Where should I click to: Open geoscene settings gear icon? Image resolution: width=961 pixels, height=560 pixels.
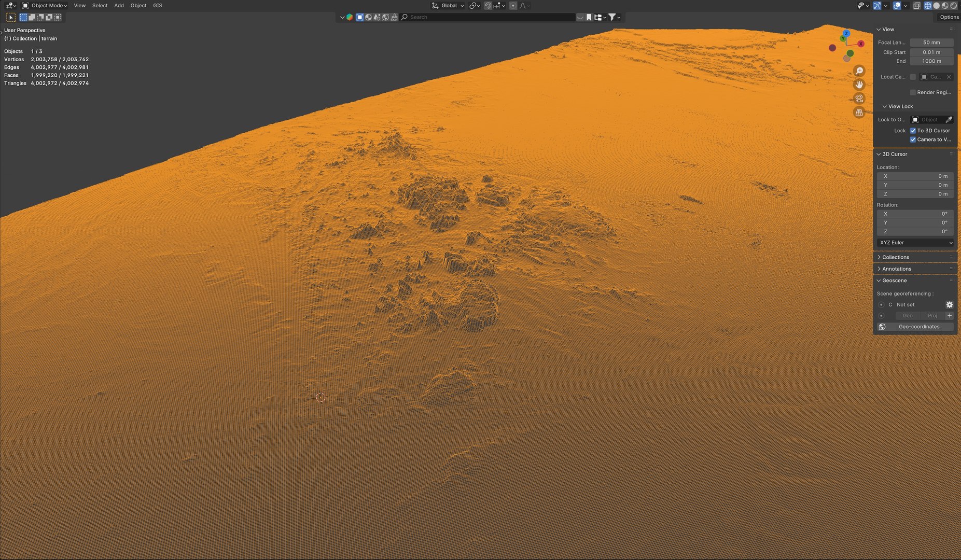[950, 305]
